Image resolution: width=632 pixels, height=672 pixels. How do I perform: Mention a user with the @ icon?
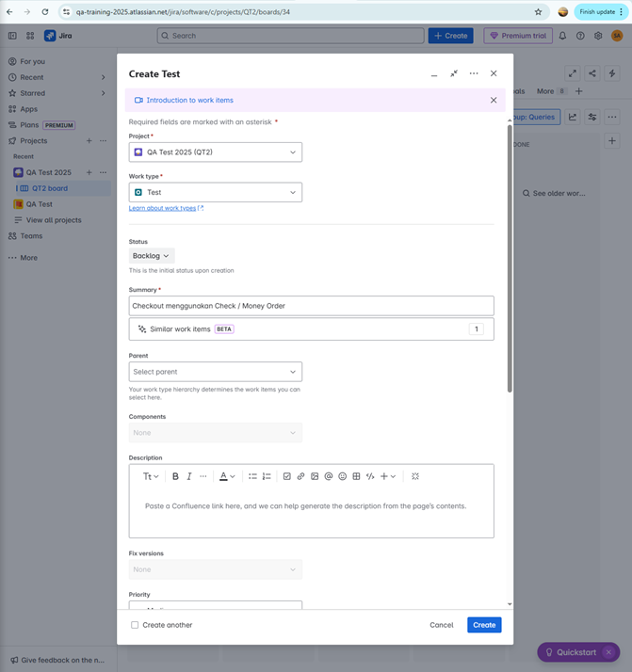[x=329, y=476]
